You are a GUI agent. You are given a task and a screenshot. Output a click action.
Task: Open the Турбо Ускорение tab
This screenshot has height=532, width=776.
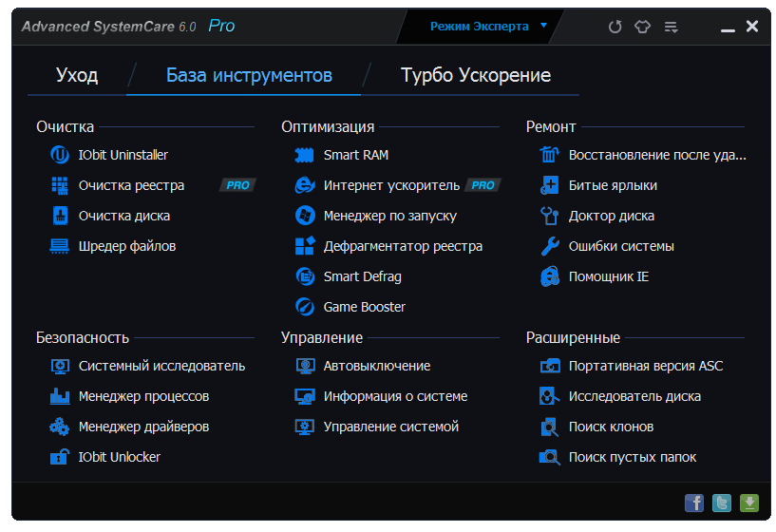point(476,75)
